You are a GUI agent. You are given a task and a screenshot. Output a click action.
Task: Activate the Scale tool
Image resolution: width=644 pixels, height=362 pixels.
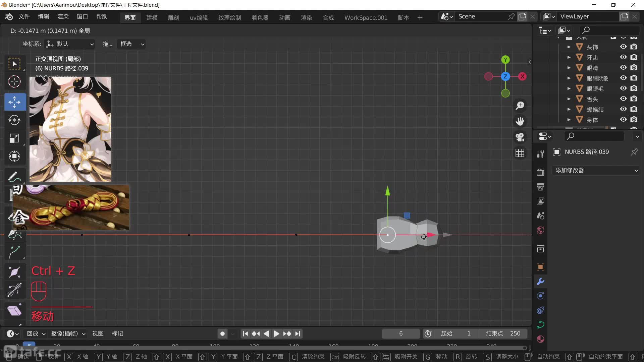click(x=14, y=138)
